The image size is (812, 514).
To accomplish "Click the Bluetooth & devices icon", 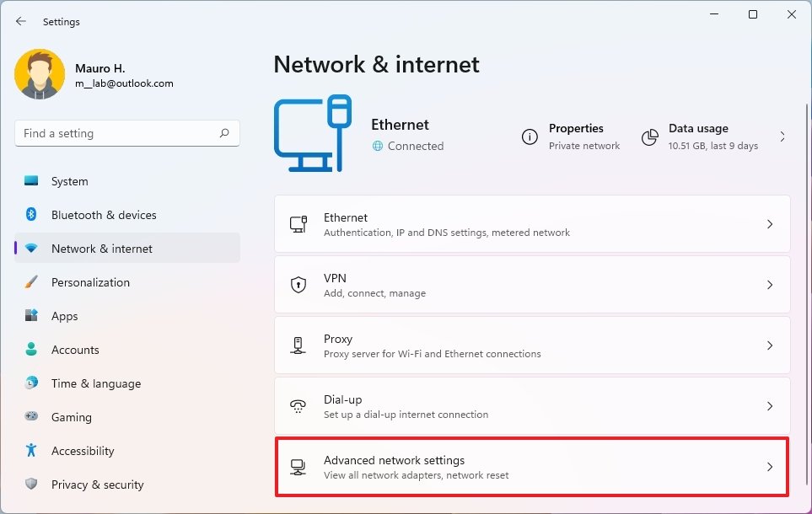I will point(31,215).
